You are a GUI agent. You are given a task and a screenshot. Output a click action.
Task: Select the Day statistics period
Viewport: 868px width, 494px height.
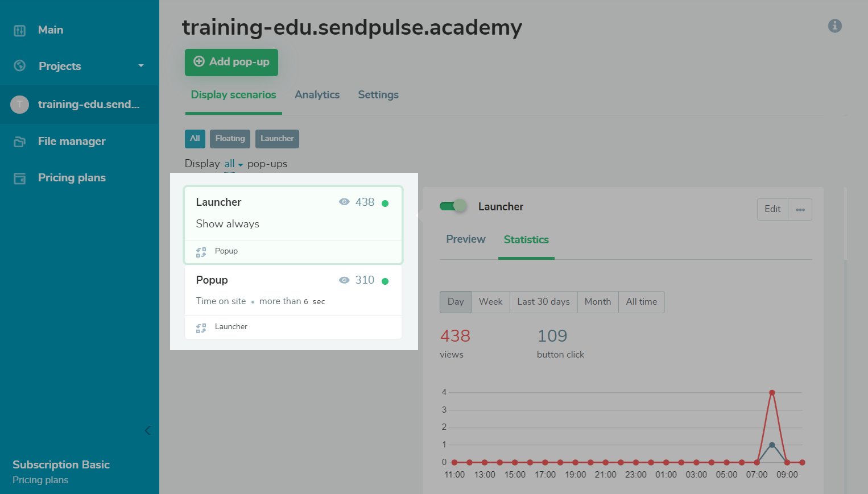point(455,302)
